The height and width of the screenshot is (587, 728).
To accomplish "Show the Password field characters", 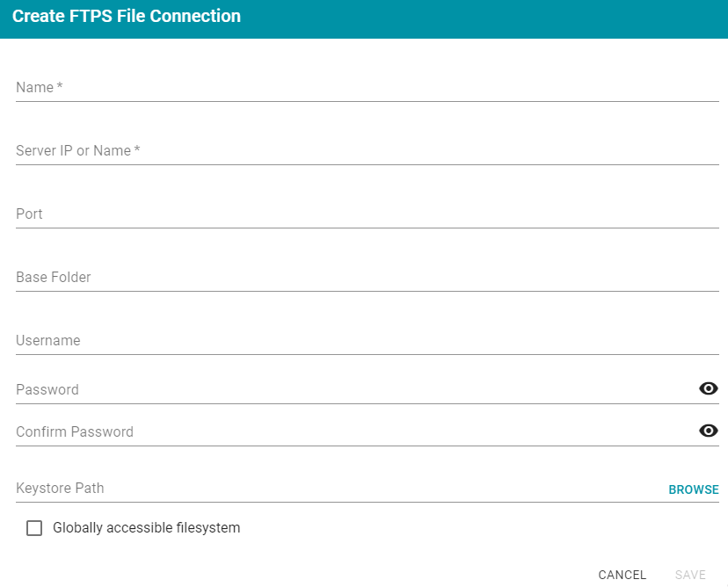I will coord(708,388).
